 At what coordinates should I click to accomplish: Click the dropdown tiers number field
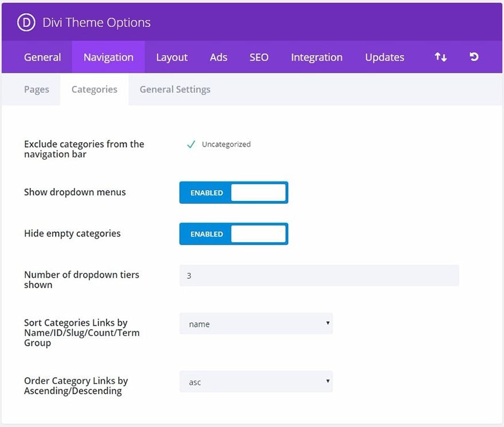(x=319, y=275)
